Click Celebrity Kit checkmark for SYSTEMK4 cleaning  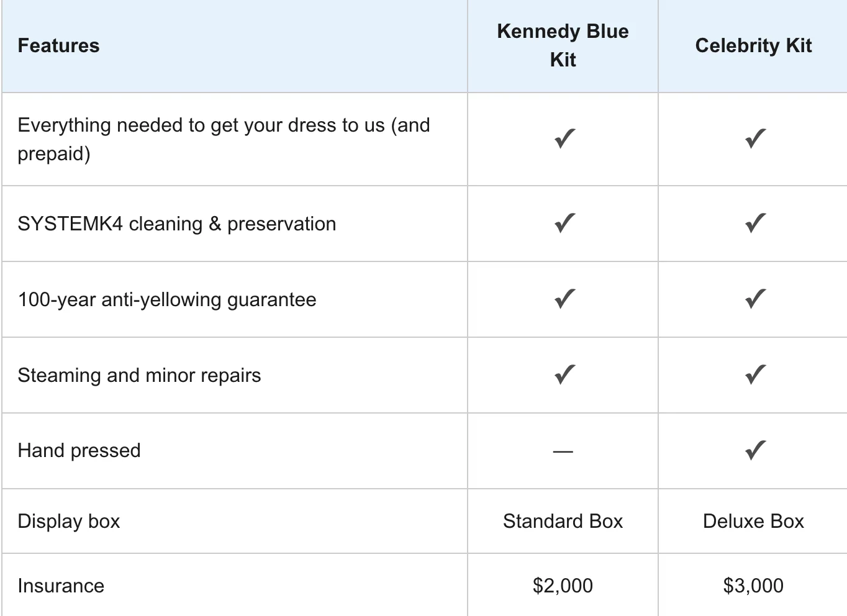(x=754, y=223)
